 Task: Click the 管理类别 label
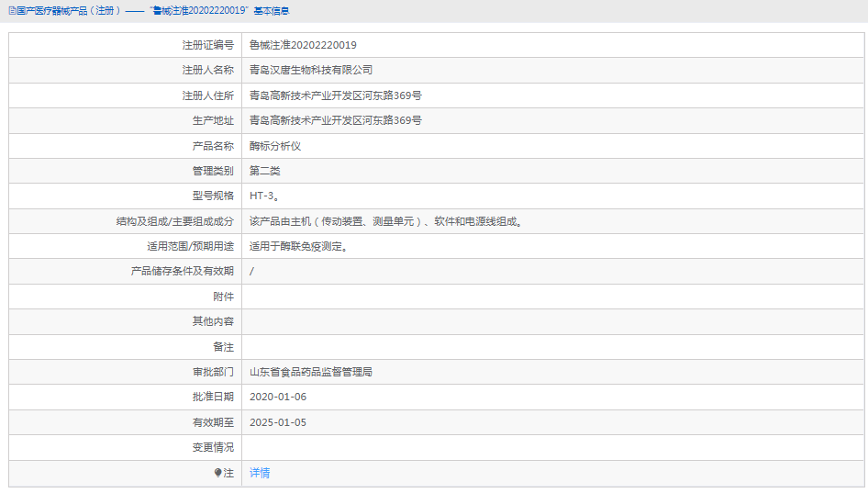tap(213, 171)
